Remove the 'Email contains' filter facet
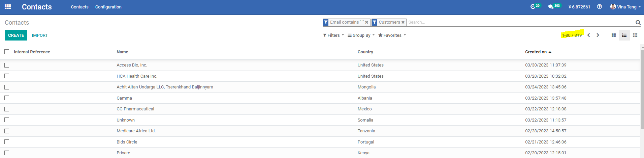 coord(366,22)
